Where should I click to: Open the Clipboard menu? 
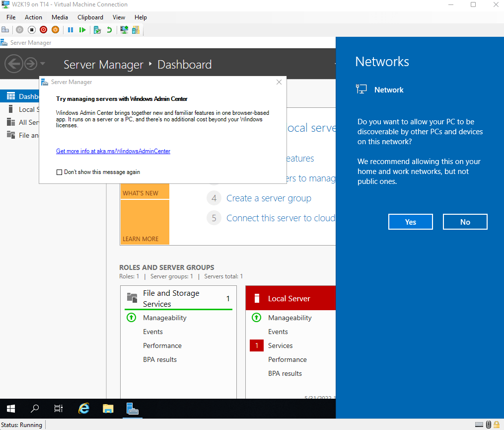pos(90,17)
